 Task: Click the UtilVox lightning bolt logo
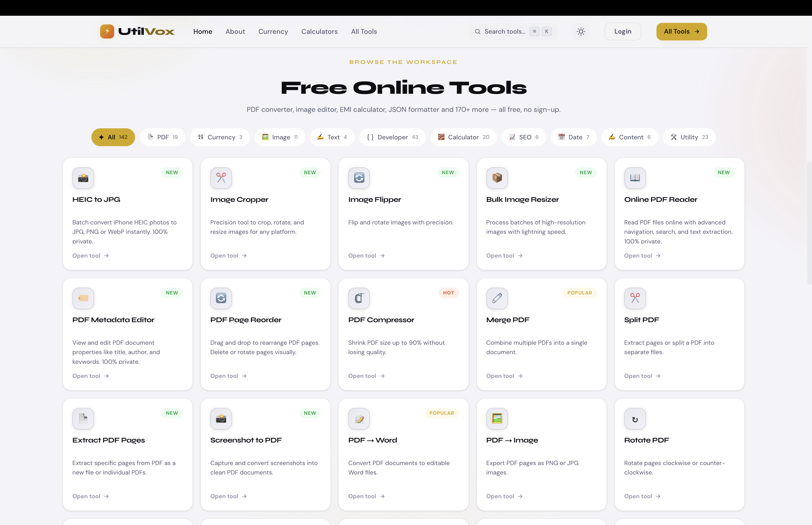pyautogui.click(x=107, y=31)
